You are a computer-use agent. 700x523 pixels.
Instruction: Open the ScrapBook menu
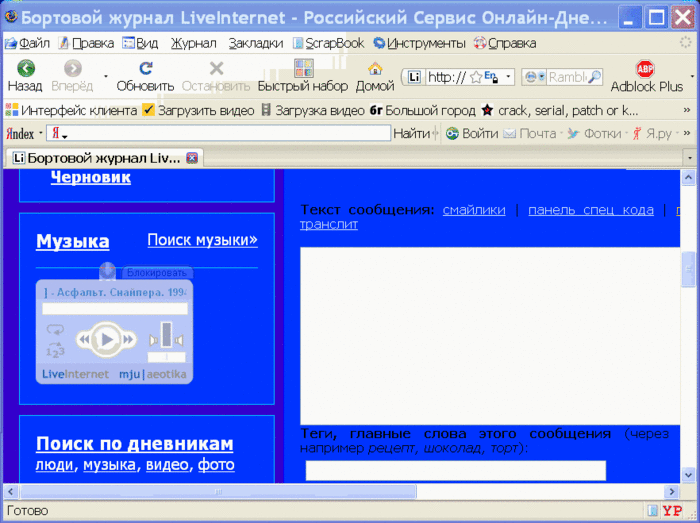329,43
